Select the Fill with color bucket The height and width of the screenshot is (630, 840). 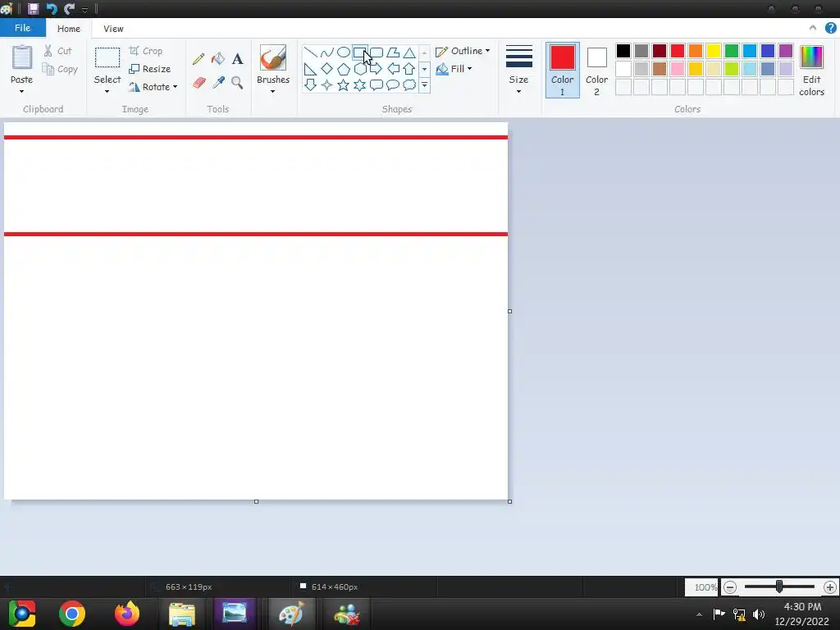click(x=217, y=58)
